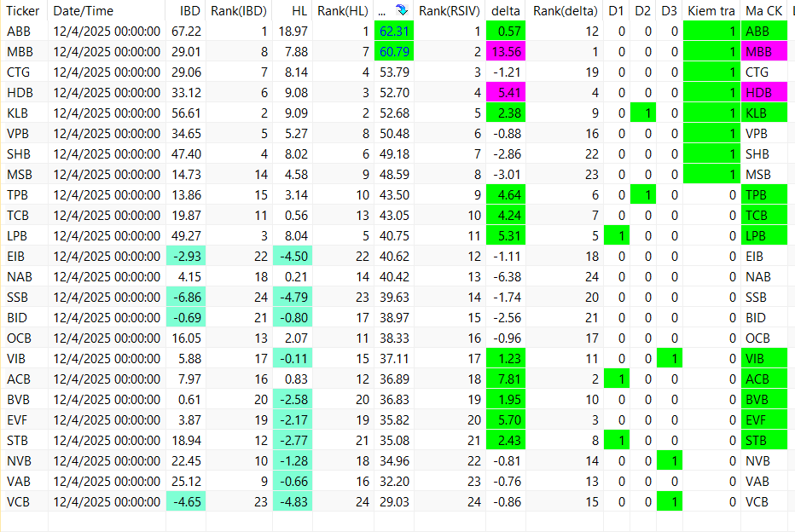The height and width of the screenshot is (532, 795).
Task: Click the delta value -6.38 for NAB
Action: point(507,277)
